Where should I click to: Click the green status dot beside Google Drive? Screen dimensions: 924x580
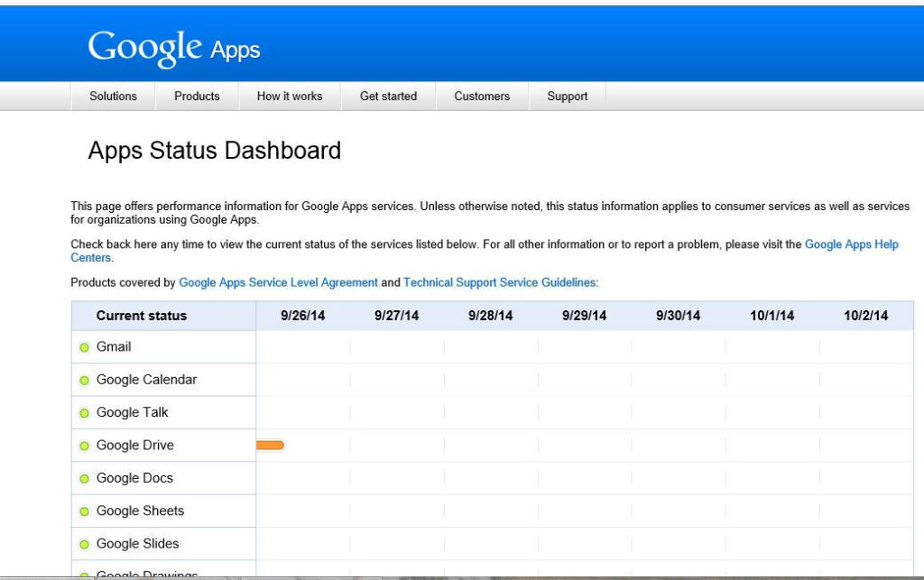pyautogui.click(x=84, y=446)
